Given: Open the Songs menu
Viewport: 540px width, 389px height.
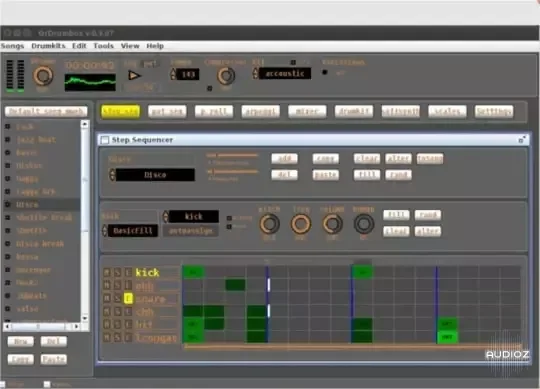Looking at the screenshot, I should pyautogui.click(x=12, y=46).
